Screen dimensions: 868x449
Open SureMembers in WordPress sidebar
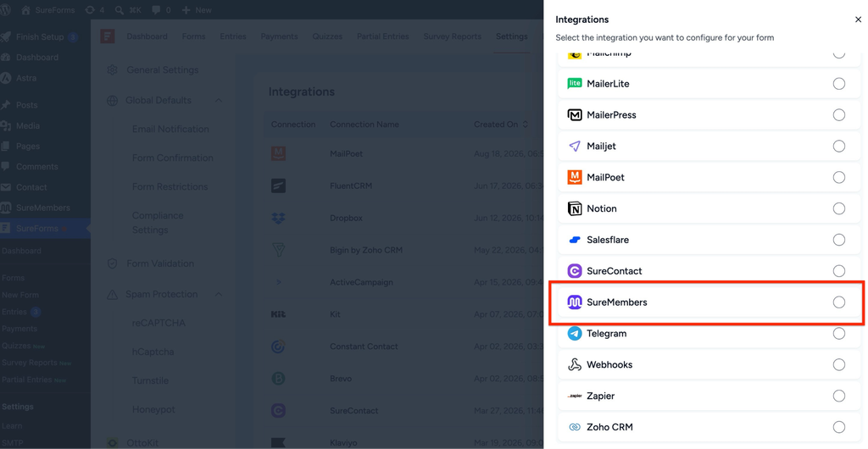43,208
